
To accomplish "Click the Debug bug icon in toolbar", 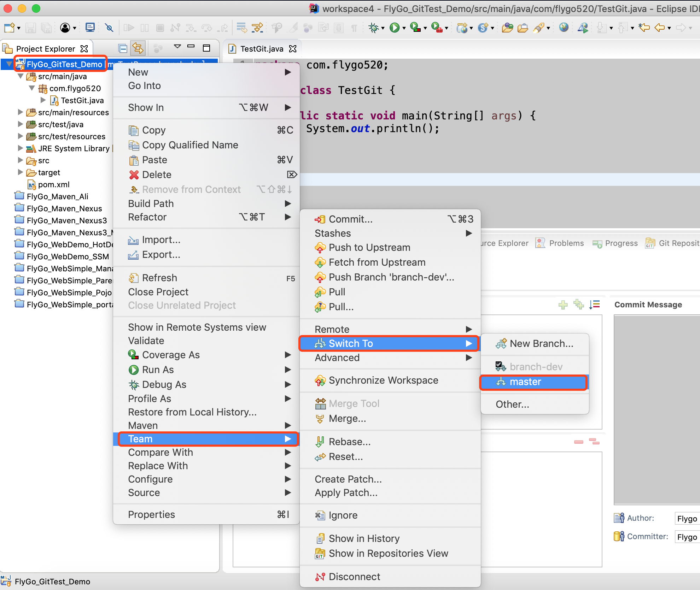I will (373, 28).
